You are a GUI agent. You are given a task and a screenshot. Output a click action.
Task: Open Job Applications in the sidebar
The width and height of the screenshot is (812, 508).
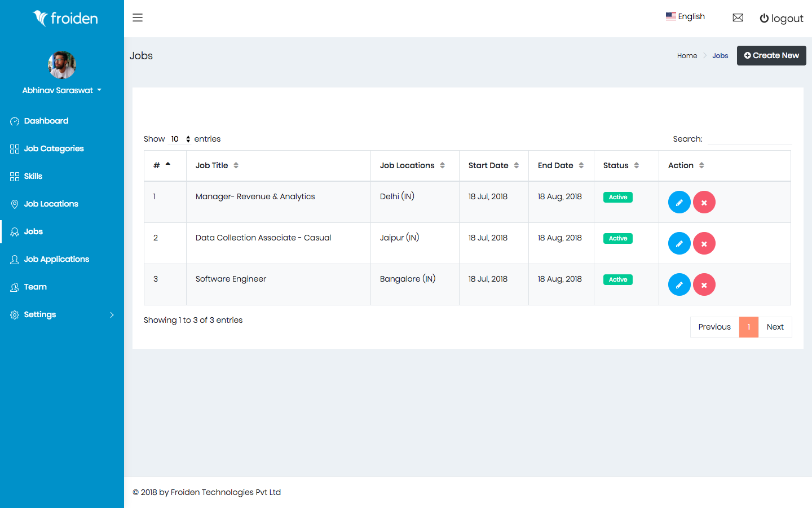(x=56, y=259)
